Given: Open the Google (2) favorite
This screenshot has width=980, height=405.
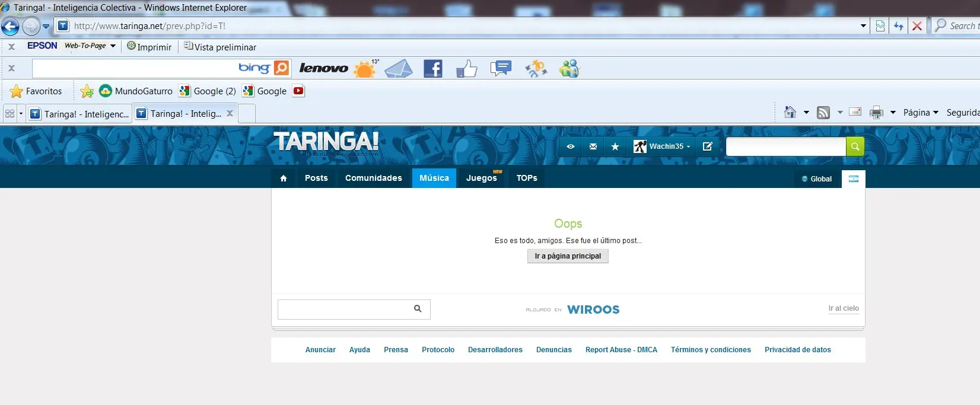Looking at the screenshot, I should (x=208, y=91).
